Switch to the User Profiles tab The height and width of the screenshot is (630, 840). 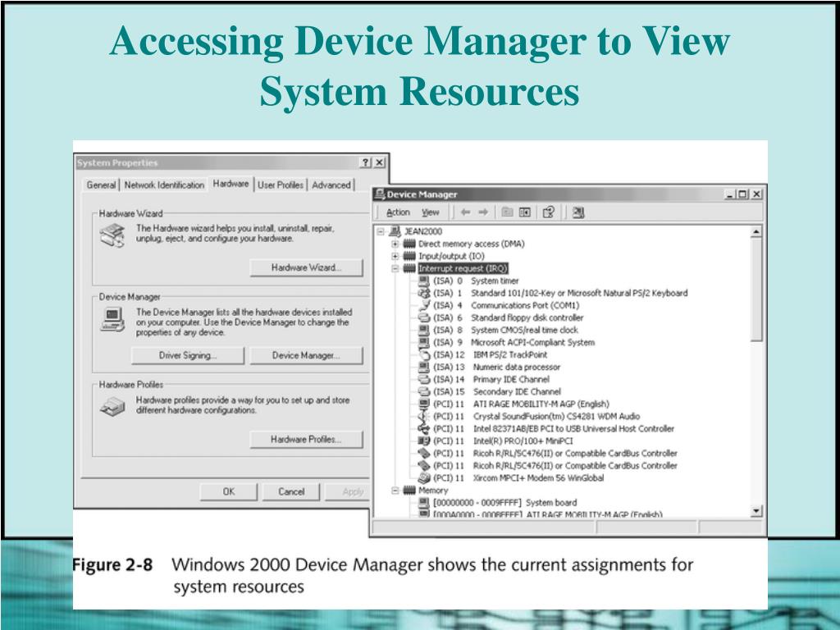(281, 185)
